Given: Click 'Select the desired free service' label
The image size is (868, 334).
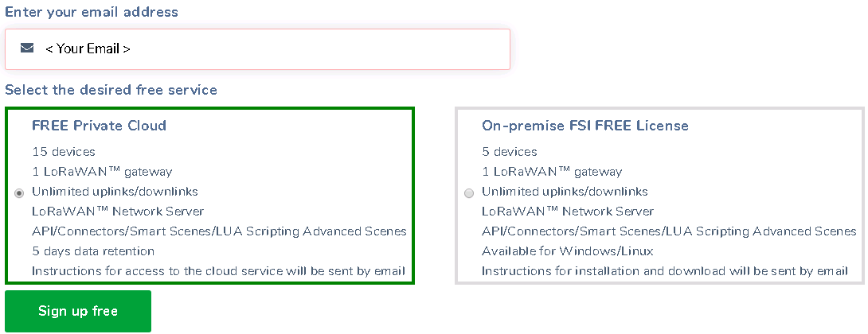Looking at the screenshot, I should click(111, 90).
